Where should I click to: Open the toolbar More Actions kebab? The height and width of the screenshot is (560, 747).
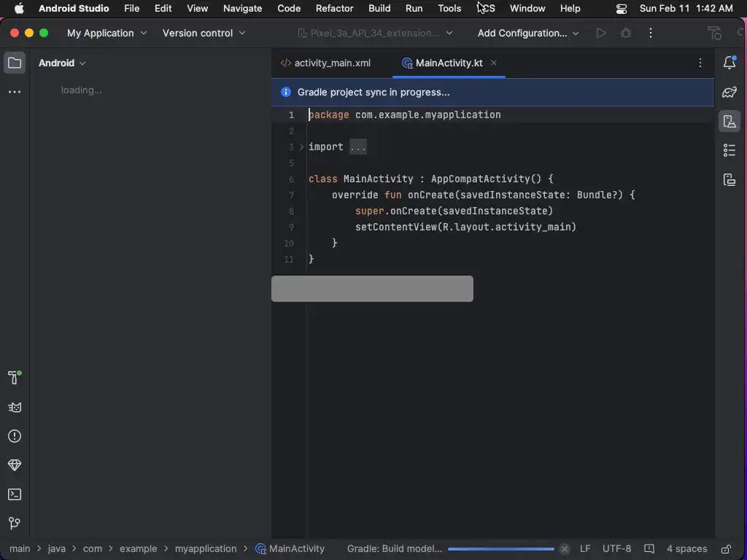(x=651, y=33)
